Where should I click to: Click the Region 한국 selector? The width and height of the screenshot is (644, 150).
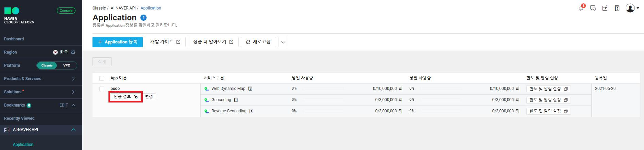pos(61,52)
